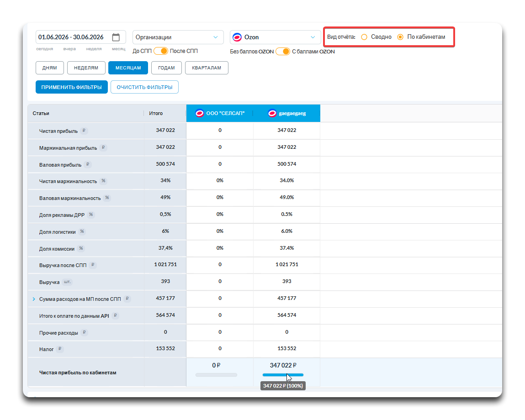Image resolution: width=525 pixels, height=420 pixels.
Task: Click ОЧИСТИТЬ ФИЛЬТРЫ button
Action: click(145, 87)
